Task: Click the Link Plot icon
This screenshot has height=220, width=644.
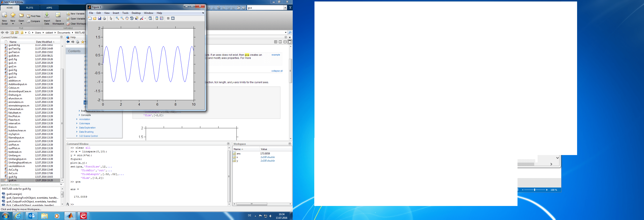Action: [150, 18]
